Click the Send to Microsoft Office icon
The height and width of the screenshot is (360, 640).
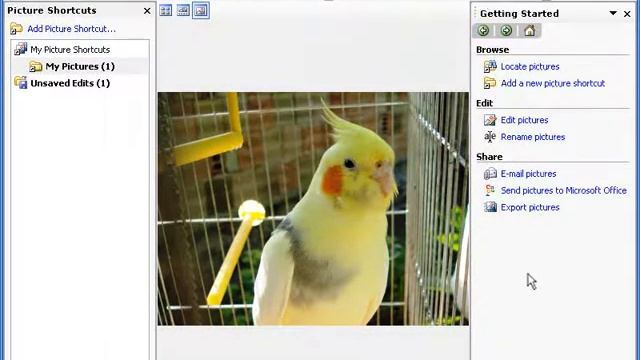pyautogui.click(x=490, y=191)
